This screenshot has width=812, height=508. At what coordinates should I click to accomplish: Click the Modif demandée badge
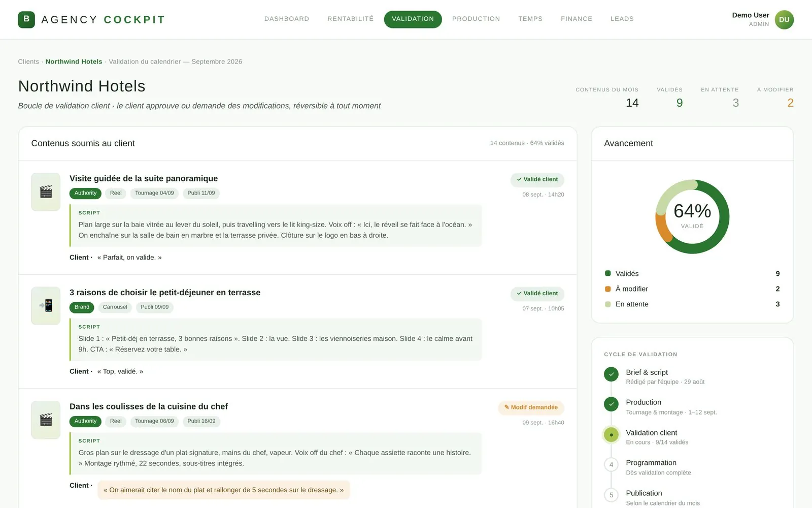[531, 407]
